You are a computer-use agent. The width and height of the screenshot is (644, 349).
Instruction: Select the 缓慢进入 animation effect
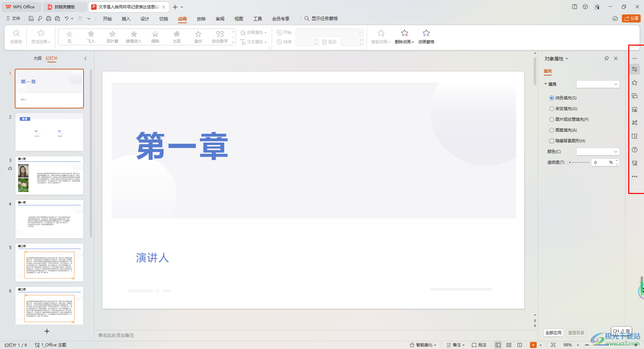[x=134, y=37]
